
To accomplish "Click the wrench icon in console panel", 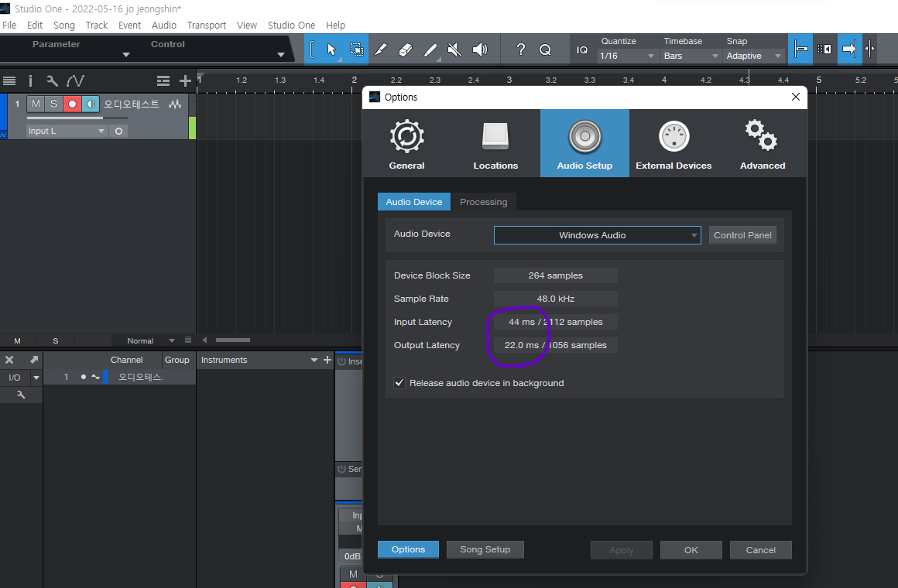I will (21, 395).
